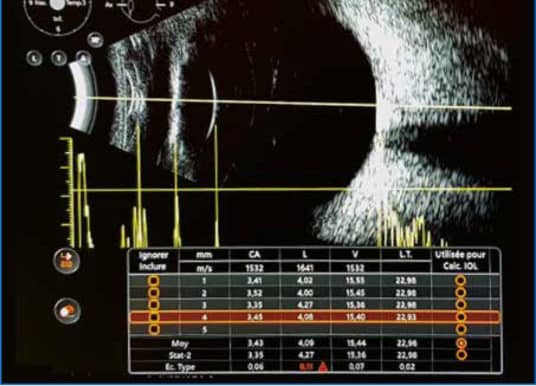Viewport: 536px width, 386px height.
Task: Select Moy row for IOL calculation
Action: tap(461, 343)
